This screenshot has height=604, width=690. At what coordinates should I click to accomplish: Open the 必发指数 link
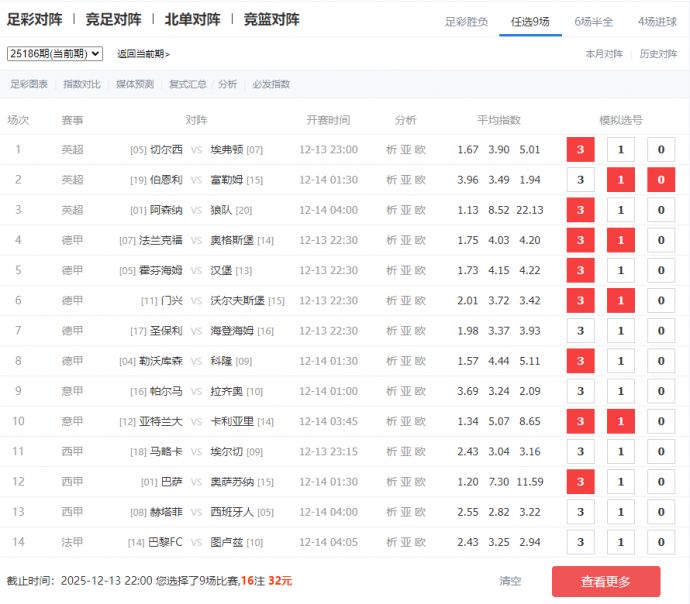(x=271, y=85)
